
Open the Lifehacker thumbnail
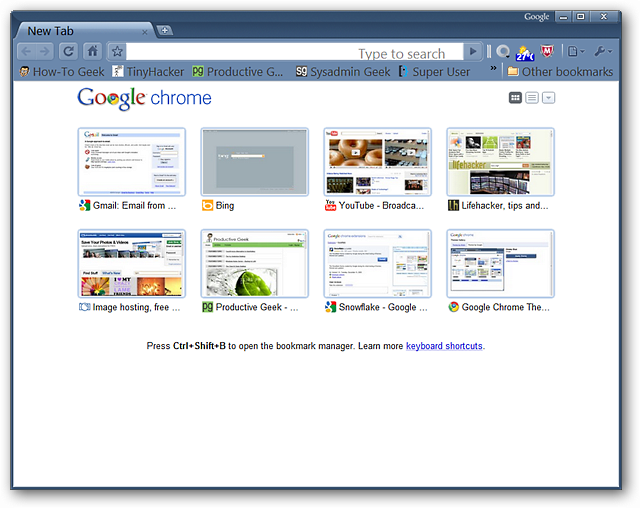click(x=500, y=162)
